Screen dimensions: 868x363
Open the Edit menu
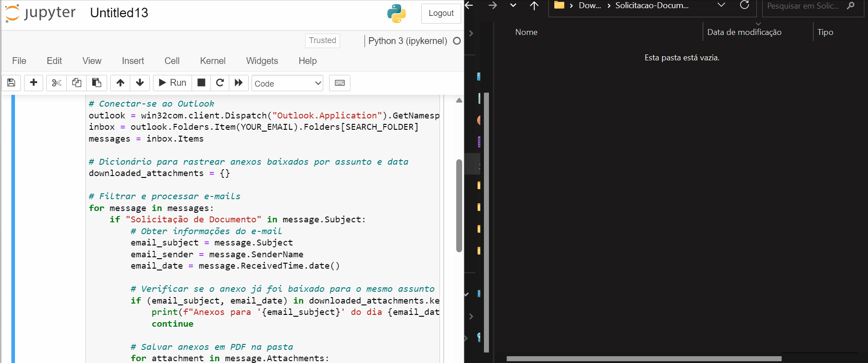54,61
